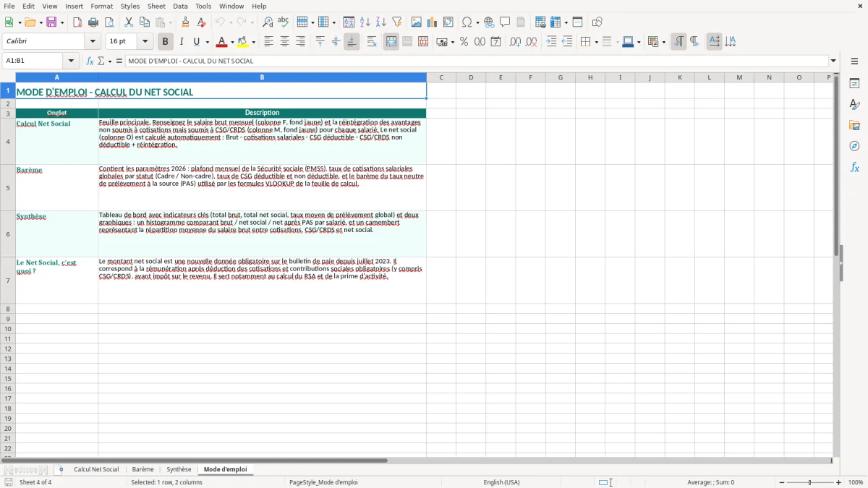Click the Clone Formatting paintbrush icon
The width and height of the screenshot is (868, 488).
[x=185, y=22]
